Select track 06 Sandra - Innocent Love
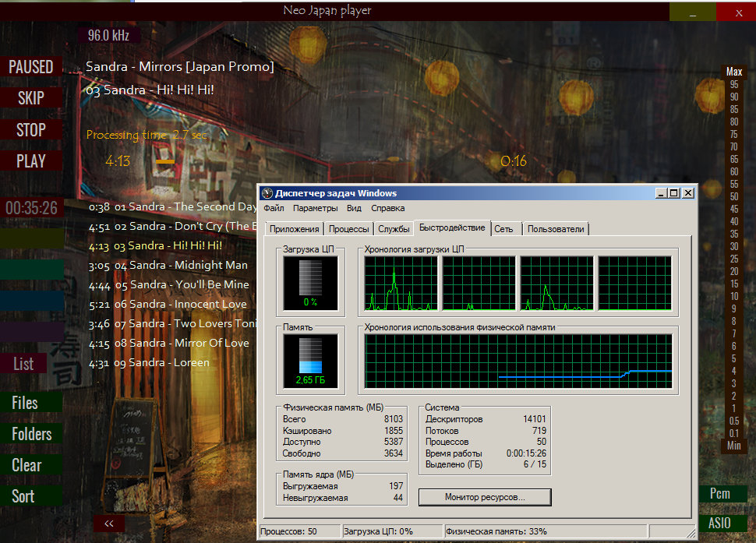Screen dimensions: 756x543 click(x=168, y=304)
